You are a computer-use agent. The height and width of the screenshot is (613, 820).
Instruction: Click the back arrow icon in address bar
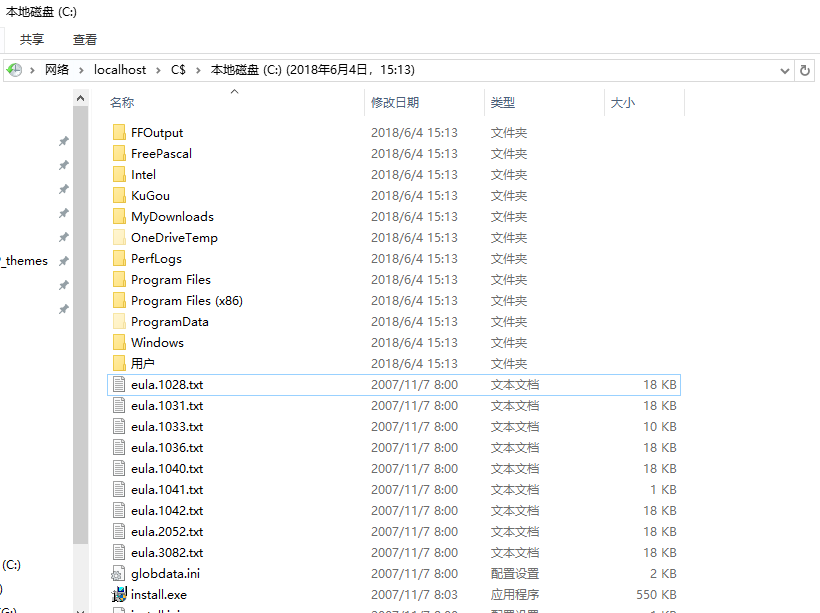tap(14, 70)
